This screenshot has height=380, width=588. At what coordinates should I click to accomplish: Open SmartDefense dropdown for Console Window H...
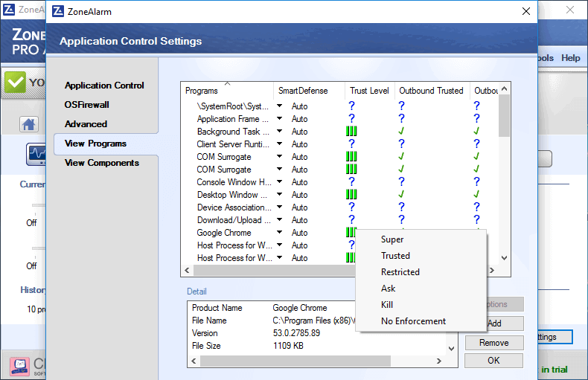(279, 181)
